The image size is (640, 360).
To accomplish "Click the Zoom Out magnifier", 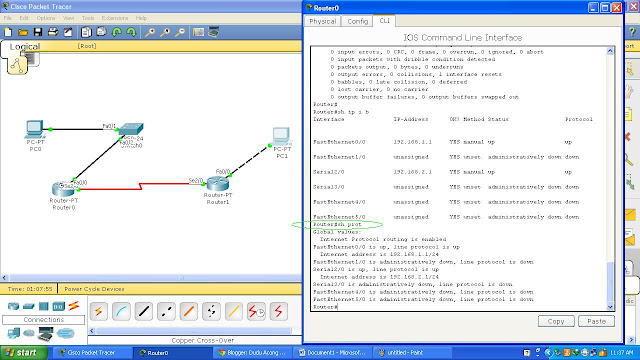I will 180,32.
